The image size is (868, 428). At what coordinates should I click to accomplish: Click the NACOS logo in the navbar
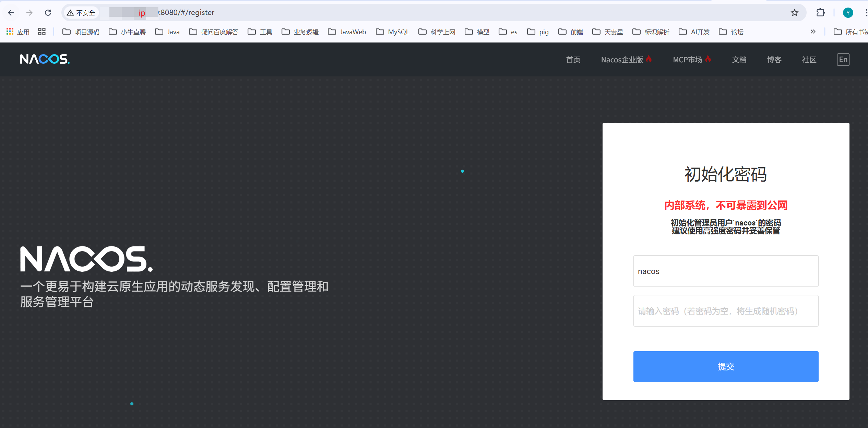(45, 59)
